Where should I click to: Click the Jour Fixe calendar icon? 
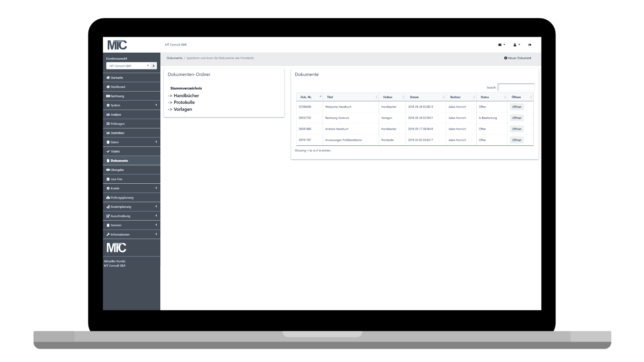tap(108, 179)
